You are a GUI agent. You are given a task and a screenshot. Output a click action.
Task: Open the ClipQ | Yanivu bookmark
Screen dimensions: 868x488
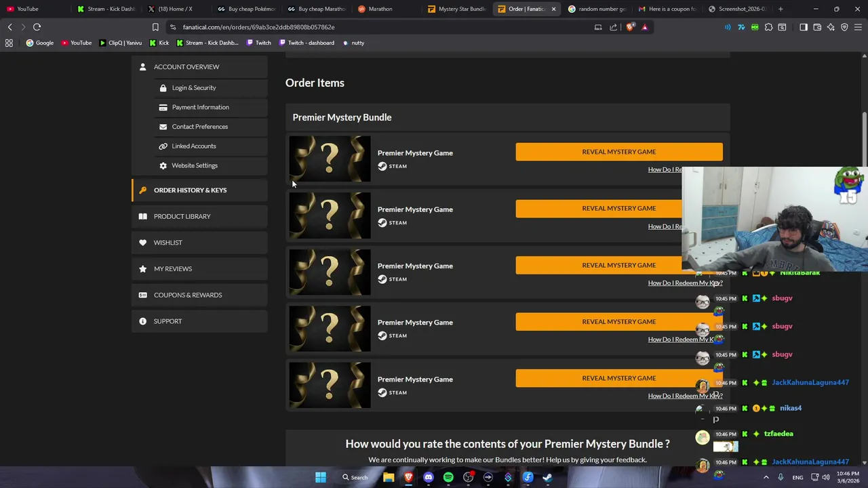(x=120, y=43)
